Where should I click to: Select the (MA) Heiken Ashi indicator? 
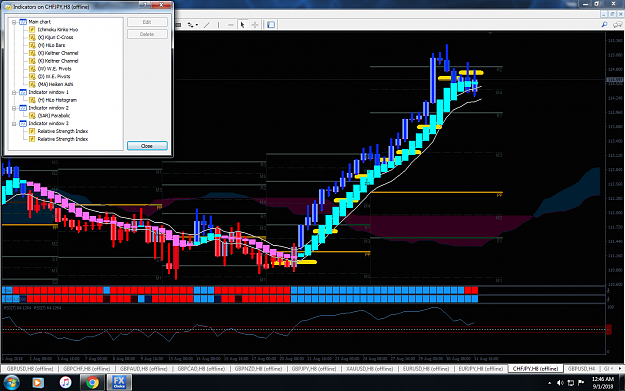pos(55,84)
